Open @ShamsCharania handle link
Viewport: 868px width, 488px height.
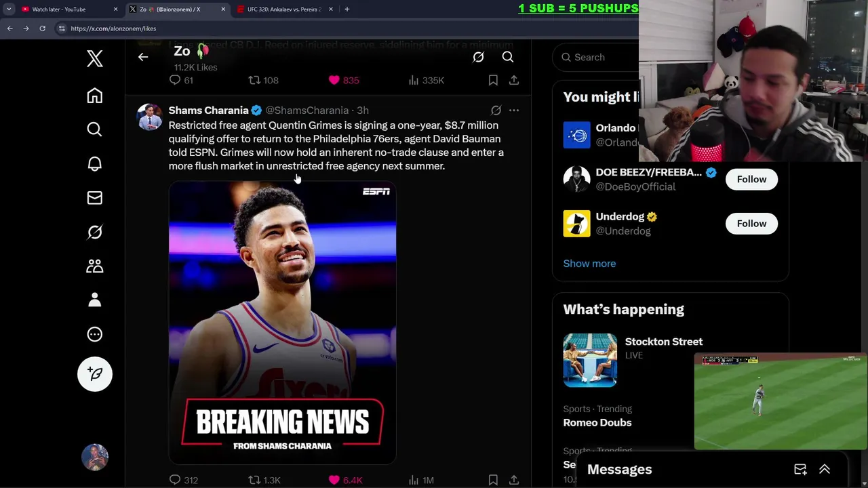[307, 110]
